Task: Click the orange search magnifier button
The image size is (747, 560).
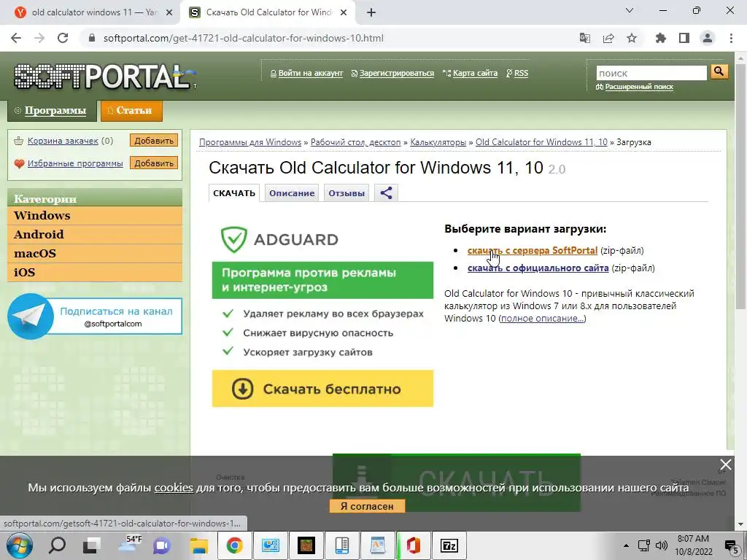Action: pyautogui.click(x=719, y=72)
